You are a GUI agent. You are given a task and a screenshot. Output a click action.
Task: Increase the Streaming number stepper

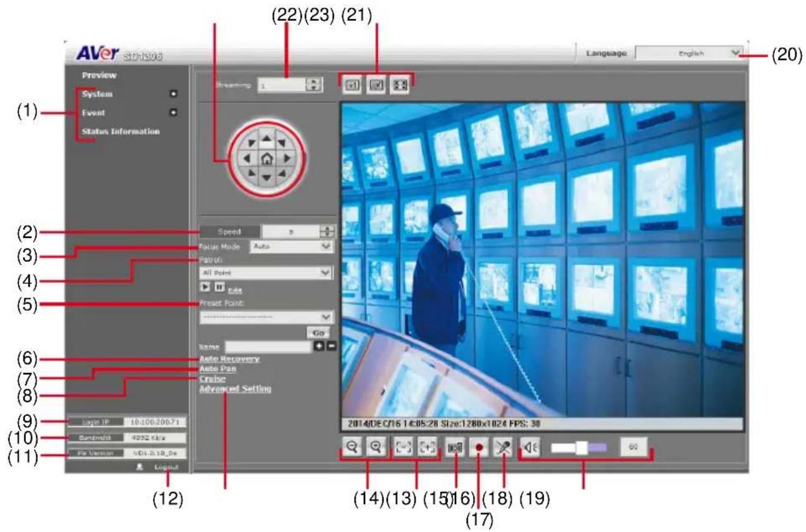[312, 81]
